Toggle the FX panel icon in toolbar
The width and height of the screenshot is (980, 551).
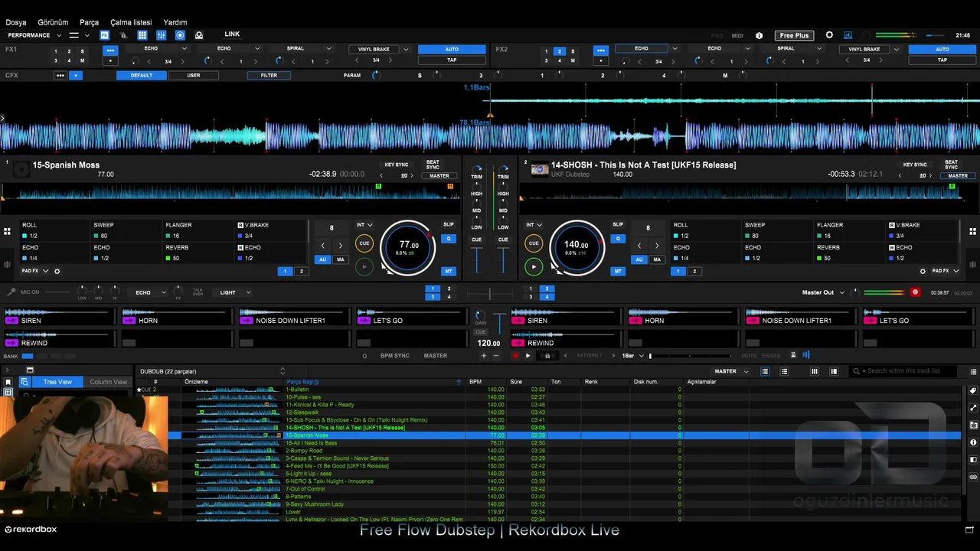(x=104, y=35)
